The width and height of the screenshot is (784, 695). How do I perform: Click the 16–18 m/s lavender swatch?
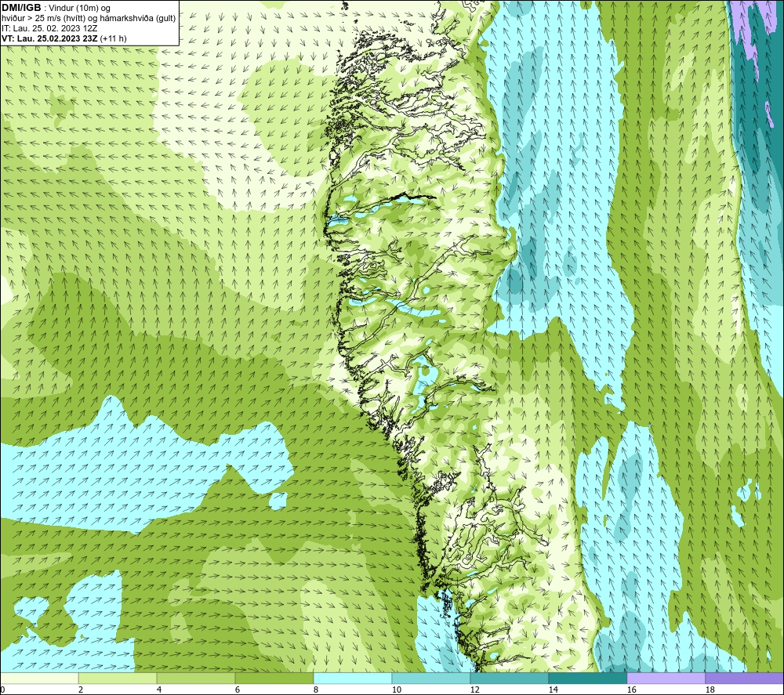coord(666,678)
